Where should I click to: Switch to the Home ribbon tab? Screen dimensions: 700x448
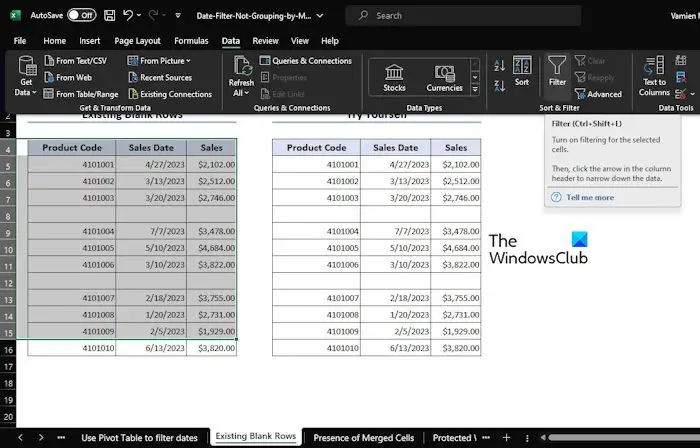pos(54,41)
